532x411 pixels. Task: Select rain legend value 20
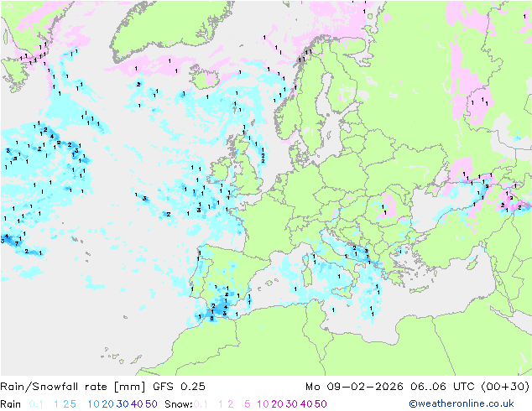click(108, 404)
